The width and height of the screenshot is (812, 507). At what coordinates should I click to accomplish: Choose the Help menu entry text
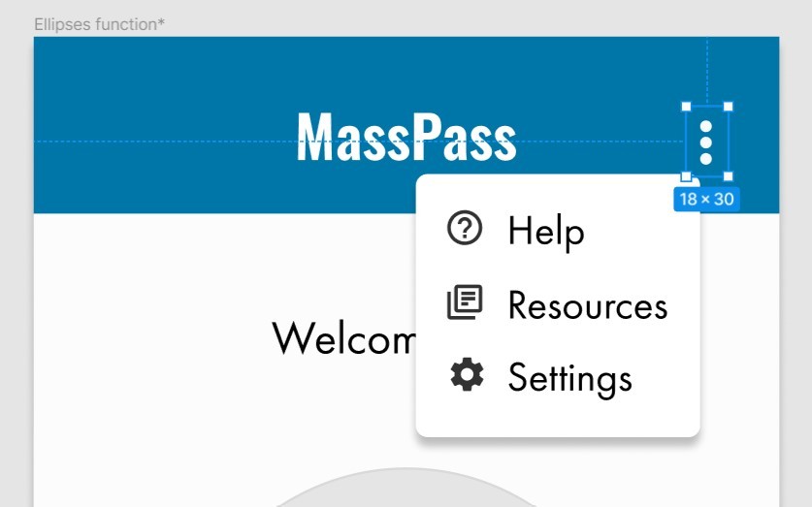pos(546,232)
